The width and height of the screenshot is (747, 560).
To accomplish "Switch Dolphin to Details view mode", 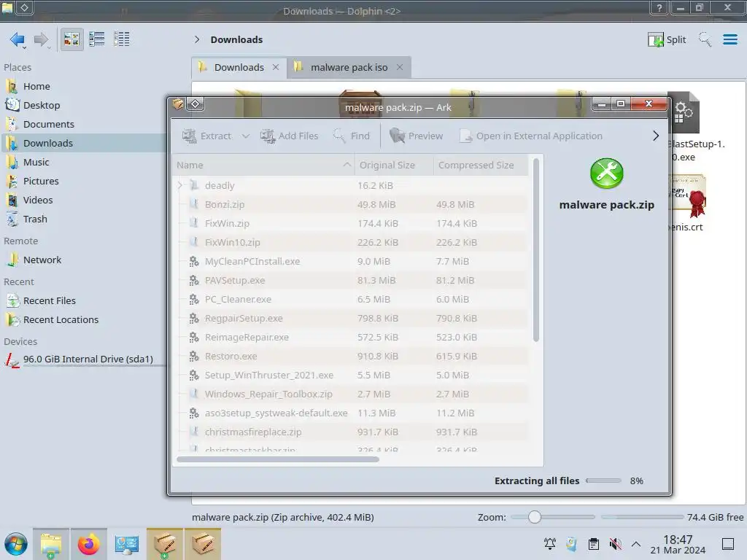I will pos(122,39).
